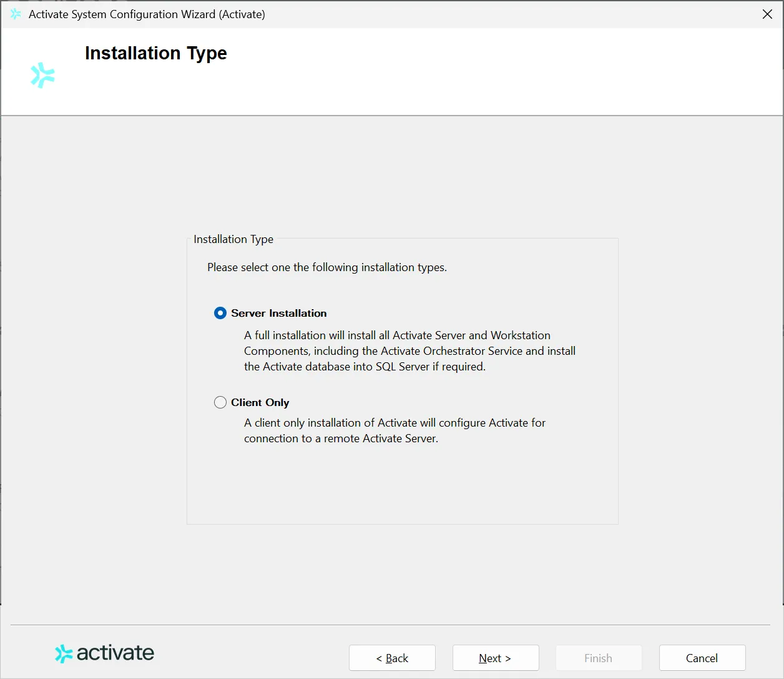Viewport: 784px width, 679px height.
Task: Click the Activate icon in the title bar
Action: click(16, 14)
